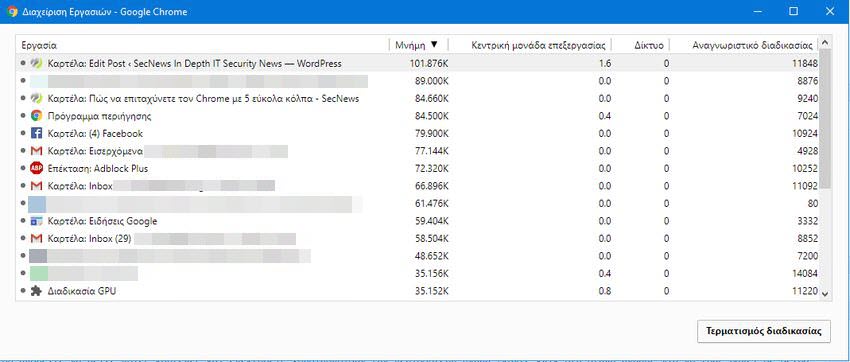Click scrollbar down arrow of task list
The height and width of the screenshot is (362, 850).
pyautogui.click(x=825, y=293)
